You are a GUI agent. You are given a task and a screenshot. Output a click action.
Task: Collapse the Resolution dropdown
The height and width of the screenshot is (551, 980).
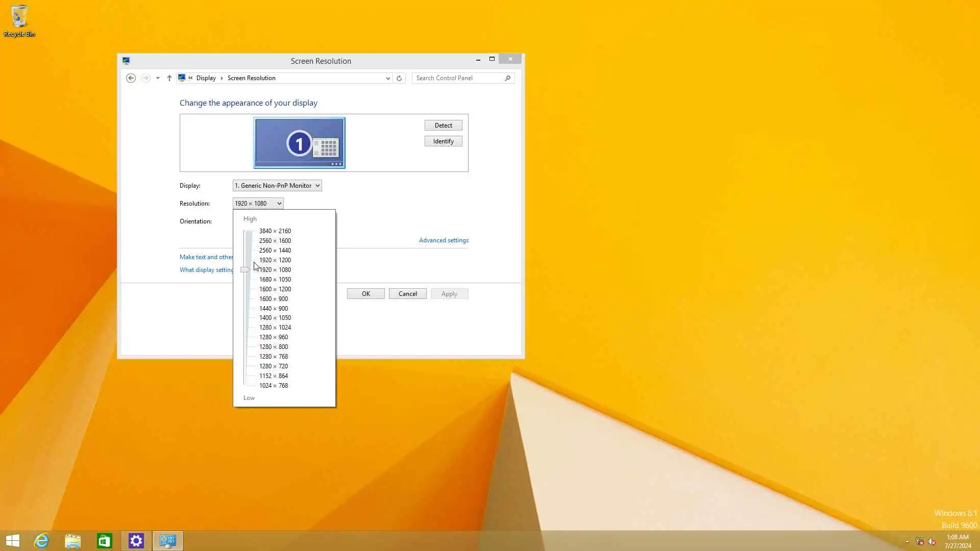coord(258,204)
